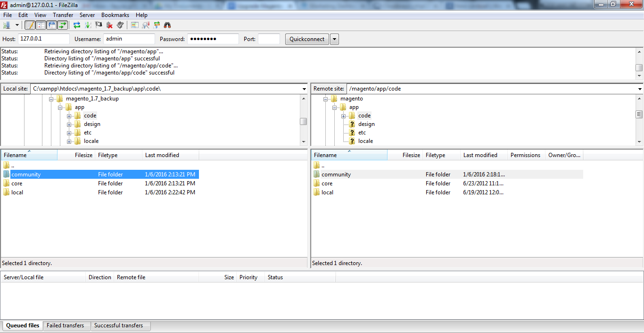The image size is (644, 333).
Task: Click the Port input field
Action: point(269,39)
